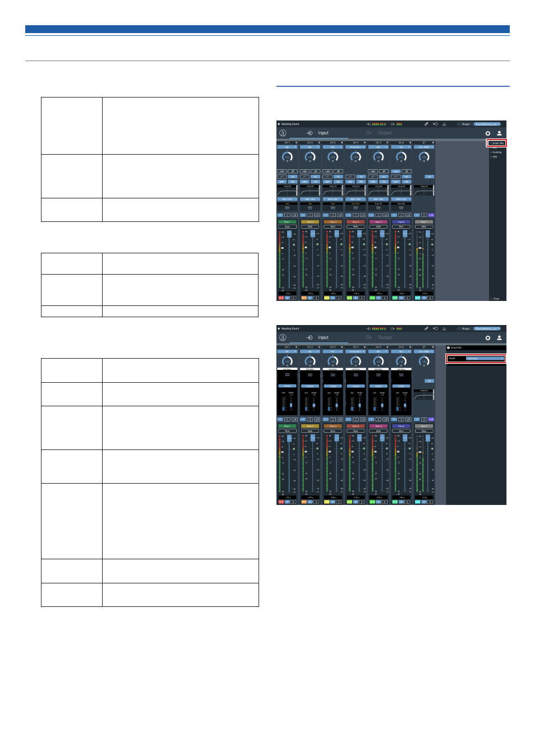Click link chain icon in upper mixer header
The image size is (535, 756).
(426, 124)
